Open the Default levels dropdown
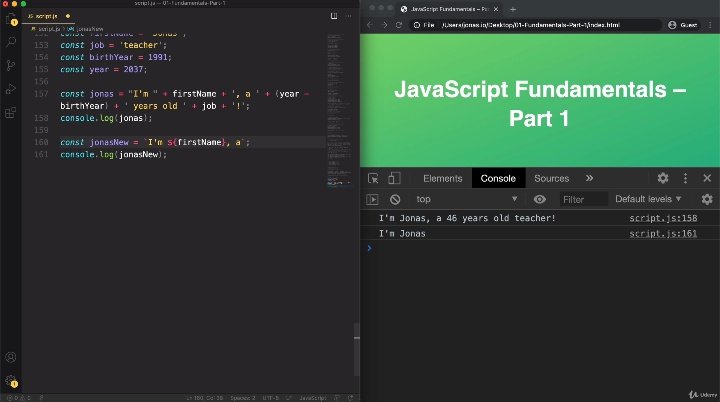Image resolution: width=720 pixels, height=402 pixels. click(x=648, y=199)
